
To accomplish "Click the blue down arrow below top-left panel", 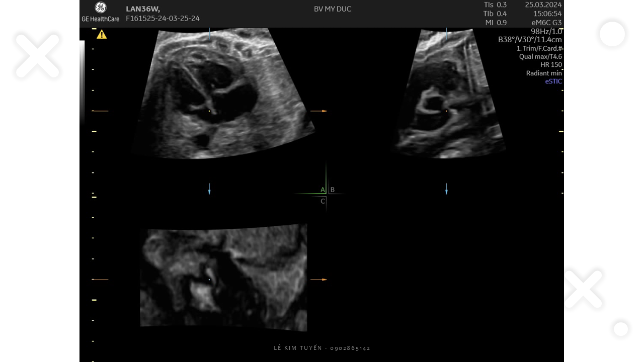I will point(209,189).
